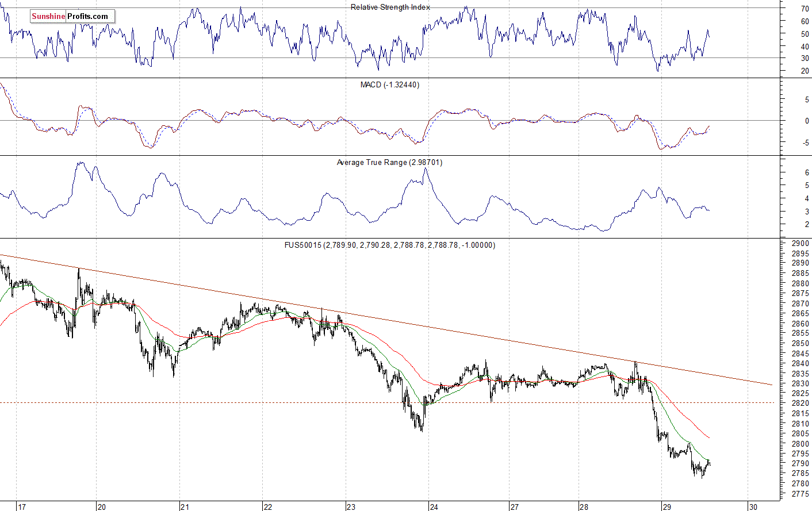
Task: Select the Relative Strength Index title
Action: coord(390,7)
